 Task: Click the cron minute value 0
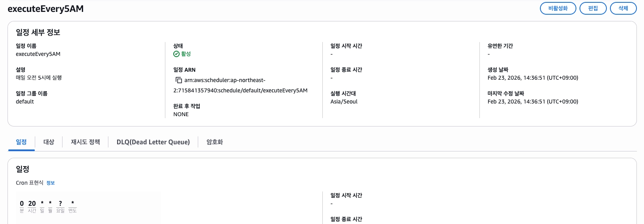(x=22, y=203)
